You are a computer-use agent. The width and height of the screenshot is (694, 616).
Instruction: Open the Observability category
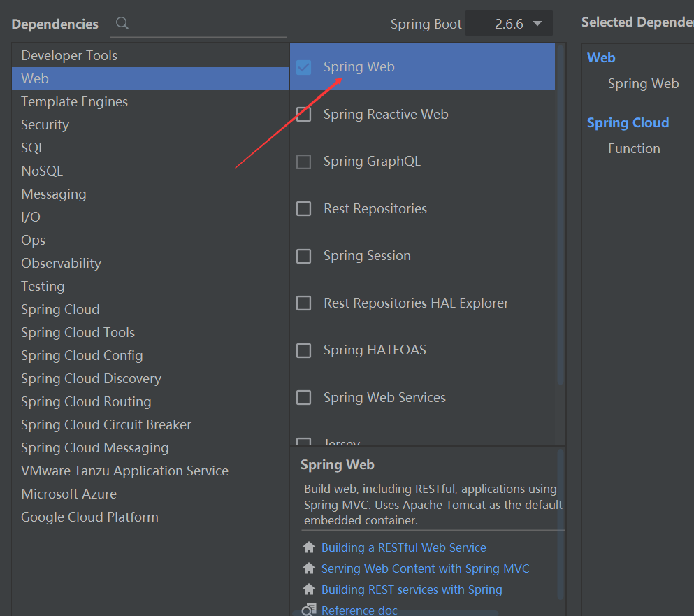(x=150, y=263)
